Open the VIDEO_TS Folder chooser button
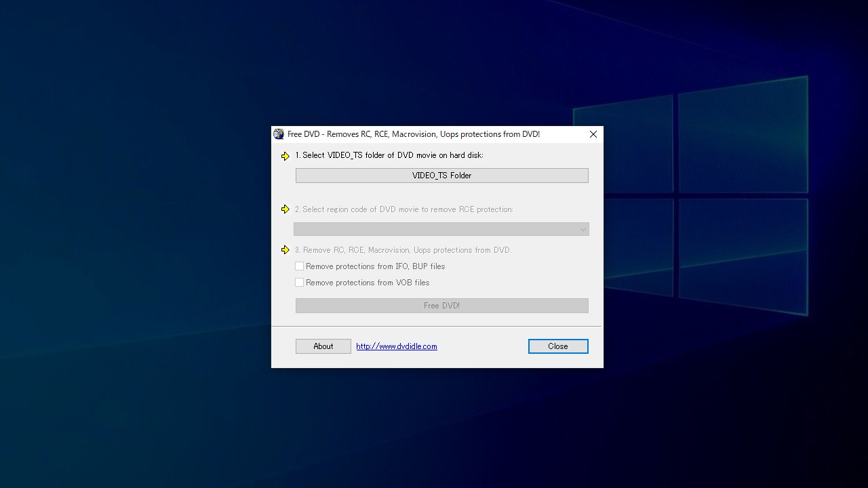Image resolution: width=868 pixels, height=488 pixels. click(x=441, y=176)
